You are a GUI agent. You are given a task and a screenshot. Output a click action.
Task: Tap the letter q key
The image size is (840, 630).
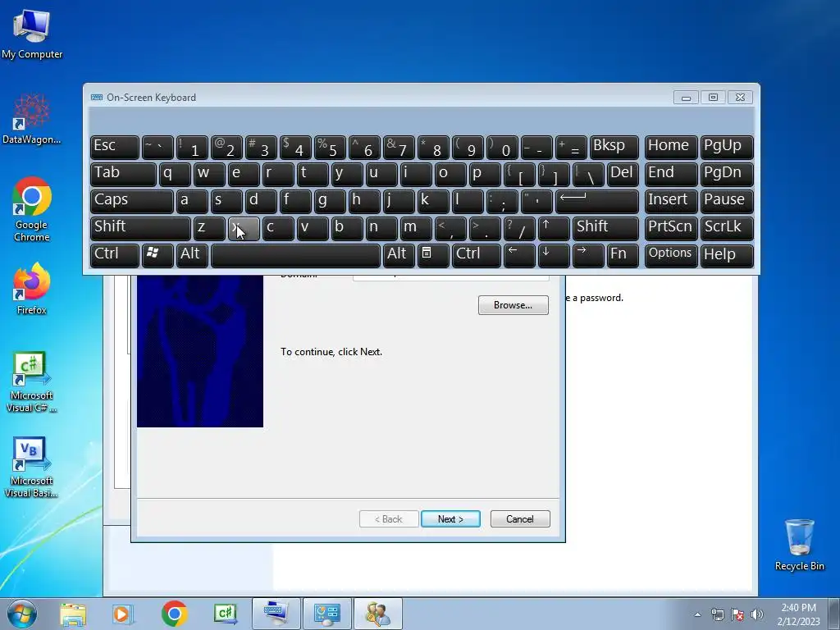coord(175,174)
